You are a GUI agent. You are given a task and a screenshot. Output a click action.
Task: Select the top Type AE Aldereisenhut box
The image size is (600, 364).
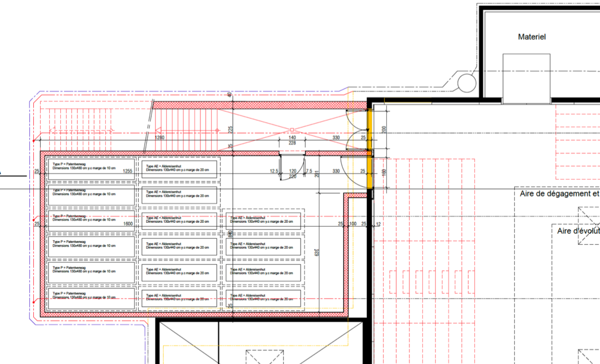[179, 169]
